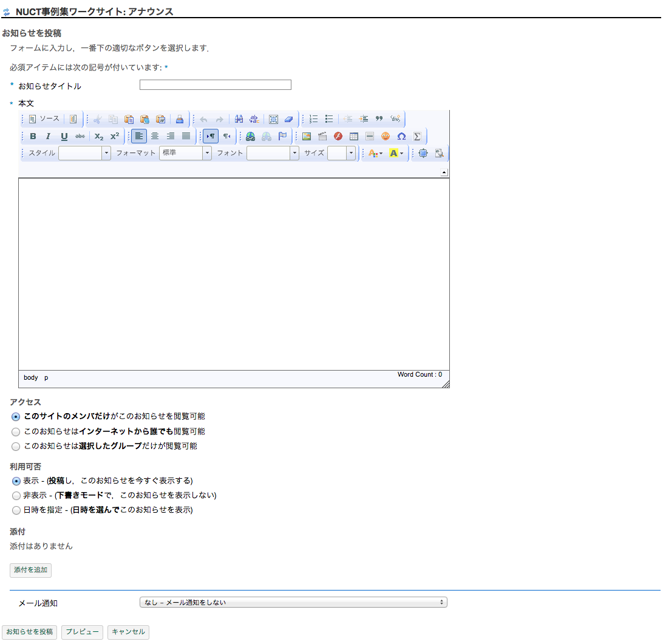Click the announcement title input field
This screenshot has height=644, width=663.
[x=216, y=85]
